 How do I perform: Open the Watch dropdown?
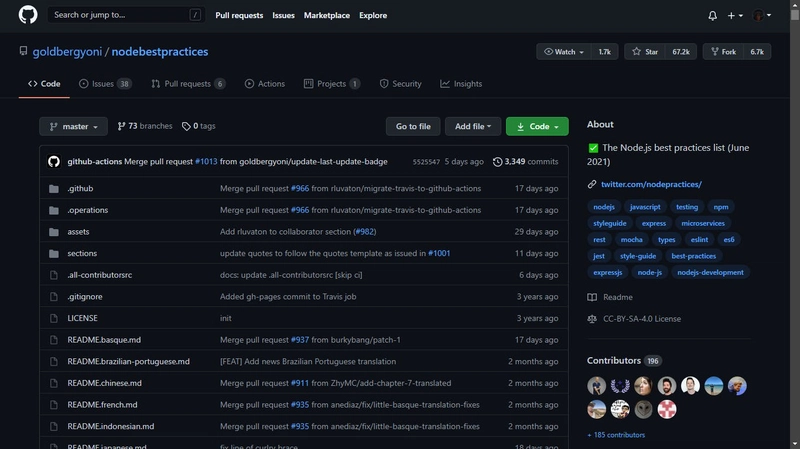point(564,52)
